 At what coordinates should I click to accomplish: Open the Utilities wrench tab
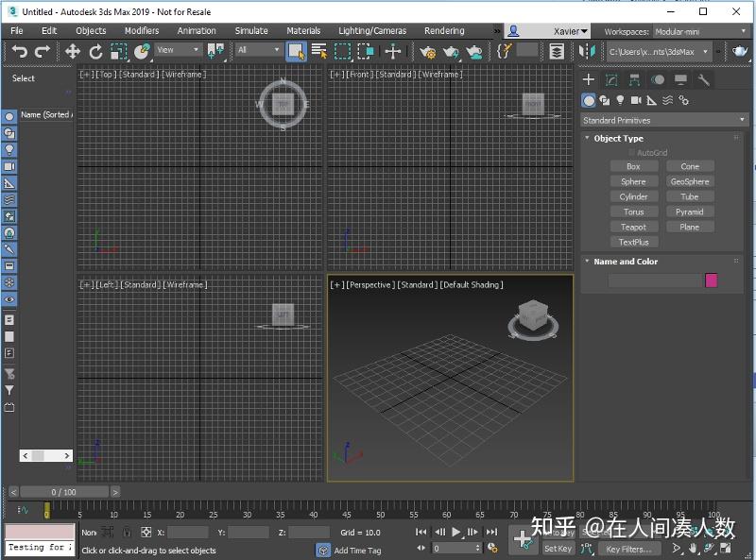[x=703, y=79]
